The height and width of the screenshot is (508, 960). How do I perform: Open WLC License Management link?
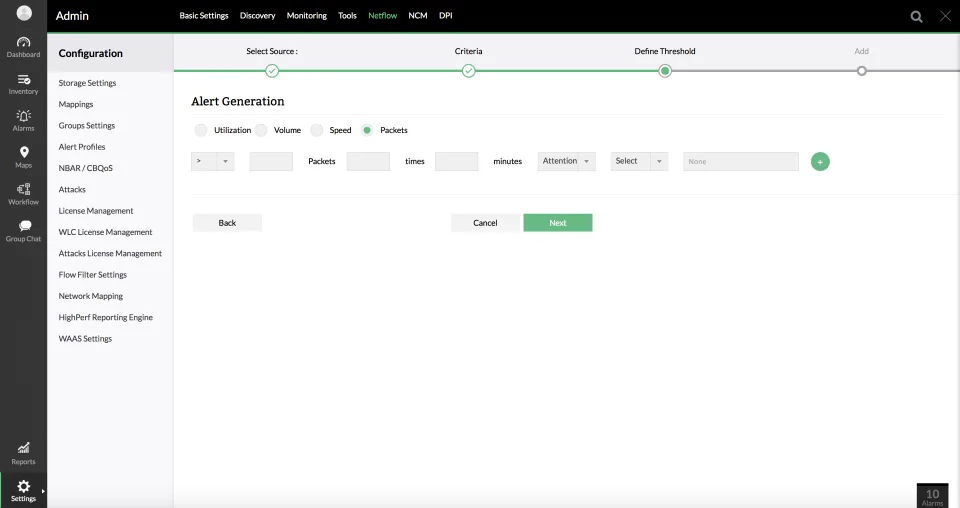click(105, 232)
